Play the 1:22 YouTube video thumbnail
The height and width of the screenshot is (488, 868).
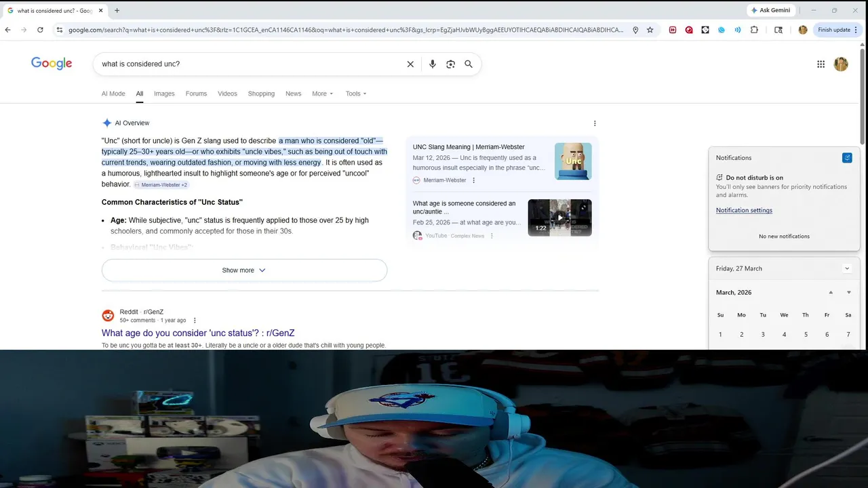[x=559, y=218]
